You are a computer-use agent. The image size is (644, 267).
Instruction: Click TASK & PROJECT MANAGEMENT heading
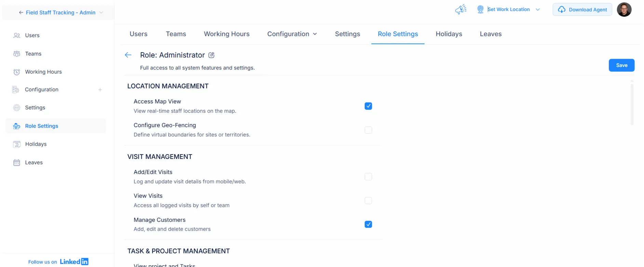click(x=178, y=251)
